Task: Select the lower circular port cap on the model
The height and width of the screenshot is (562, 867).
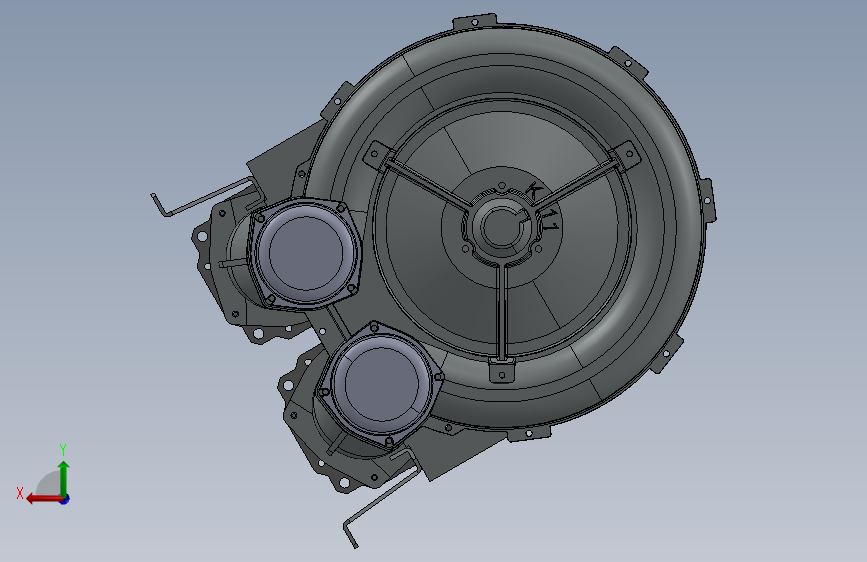Action: [382, 384]
